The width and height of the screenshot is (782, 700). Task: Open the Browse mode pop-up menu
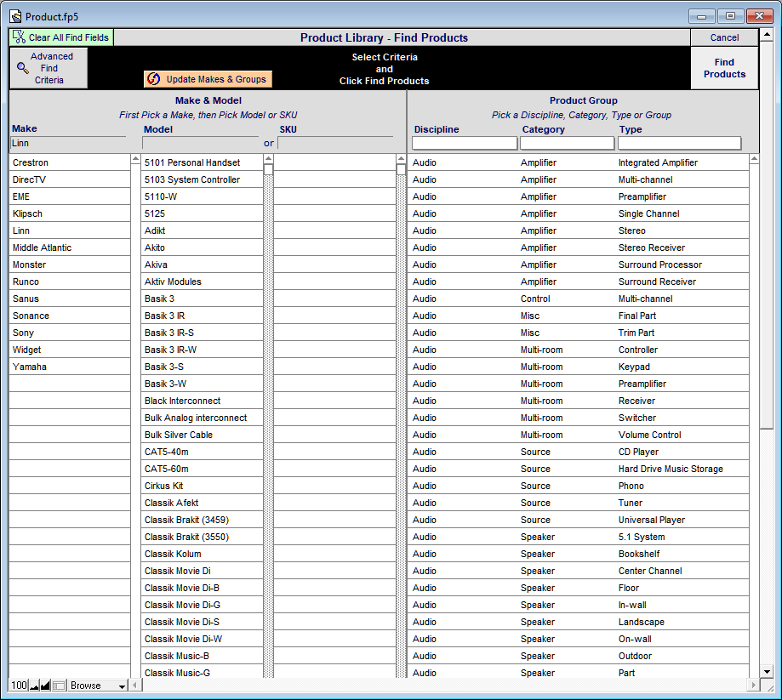tap(98, 686)
